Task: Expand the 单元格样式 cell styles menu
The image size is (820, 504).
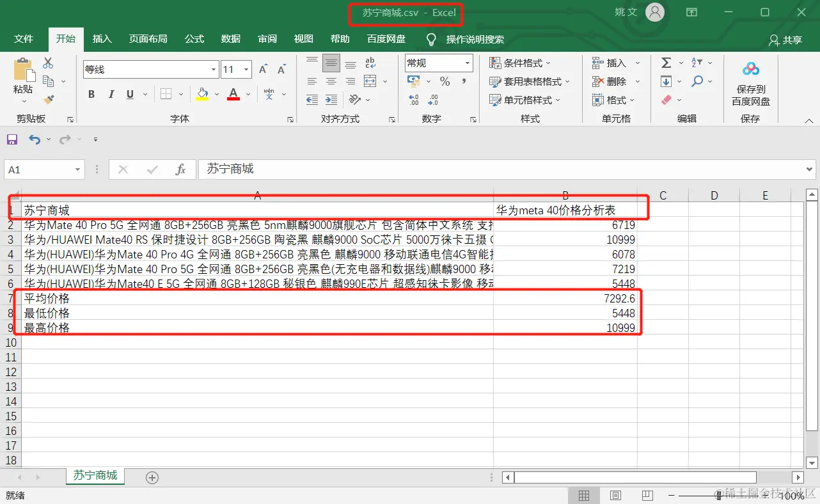Action: click(x=525, y=100)
